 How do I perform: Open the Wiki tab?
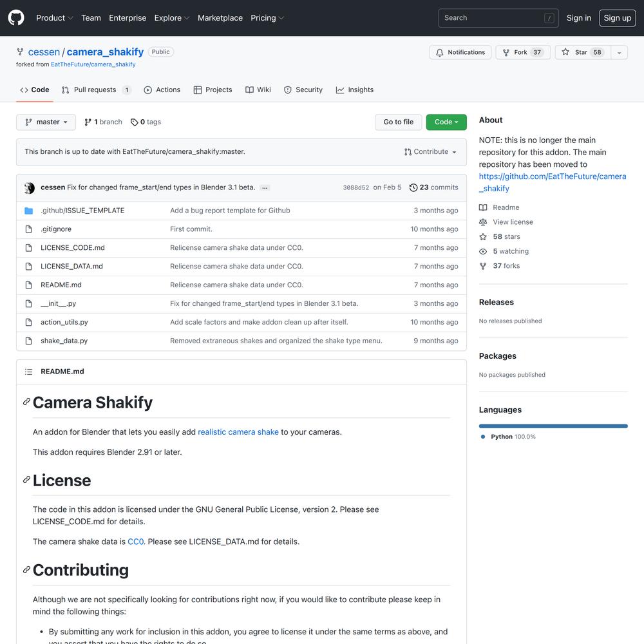point(258,90)
